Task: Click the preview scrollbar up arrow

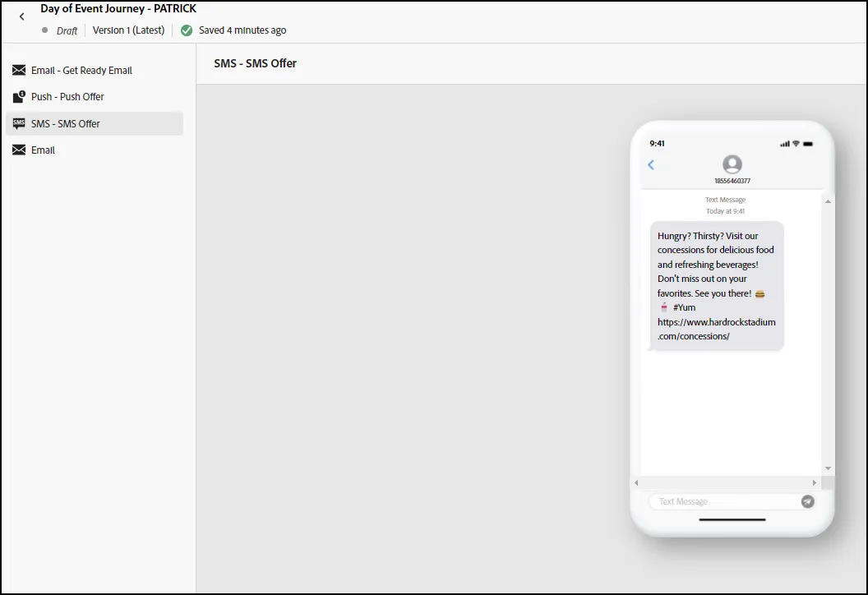Action: click(829, 201)
